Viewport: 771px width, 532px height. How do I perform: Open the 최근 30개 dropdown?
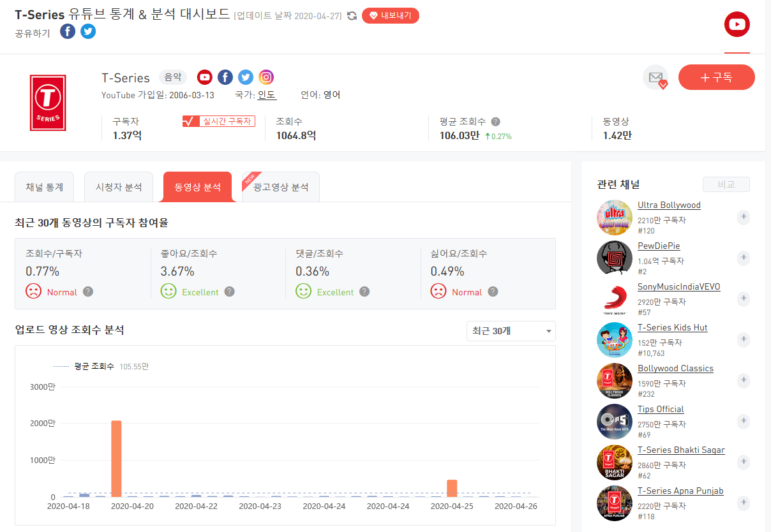pos(511,331)
